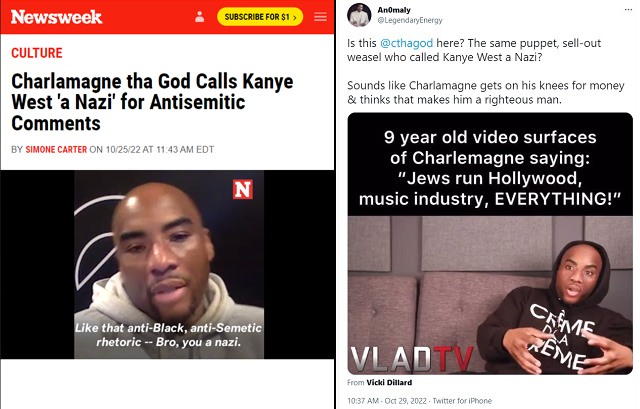Viewport: 640px width, 409px height.
Task: Click the Subscribe for $1 button
Action: pyautogui.click(x=260, y=17)
